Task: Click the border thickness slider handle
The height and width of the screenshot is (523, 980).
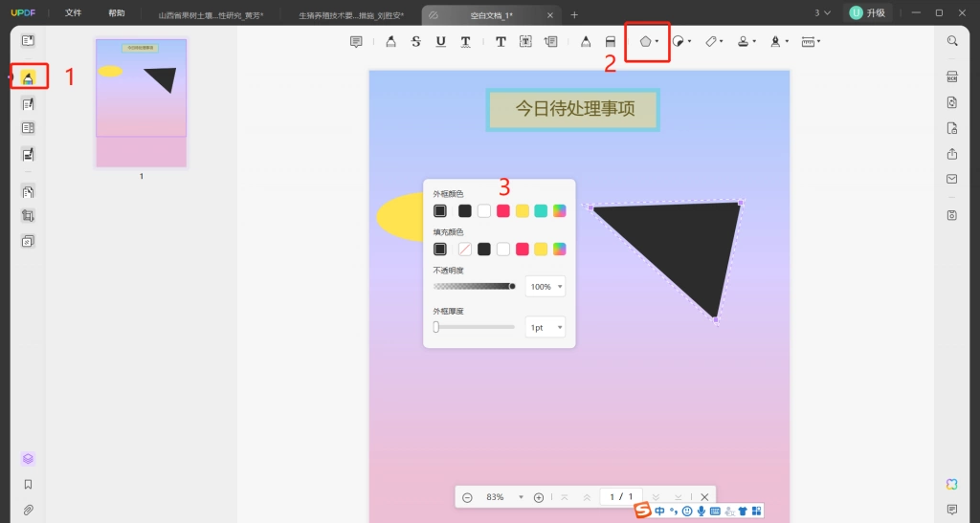Action: [436, 327]
